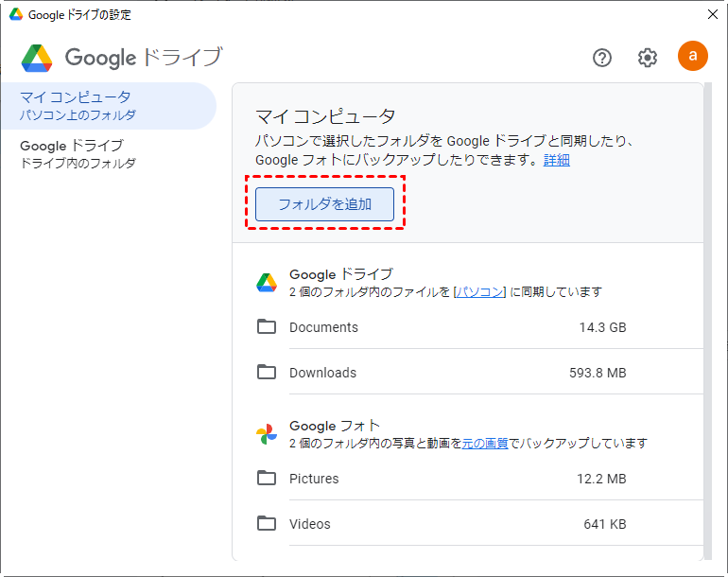Open the help question mark icon
Viewport: 728px width, 577px height.
click(x=602, y=58)
